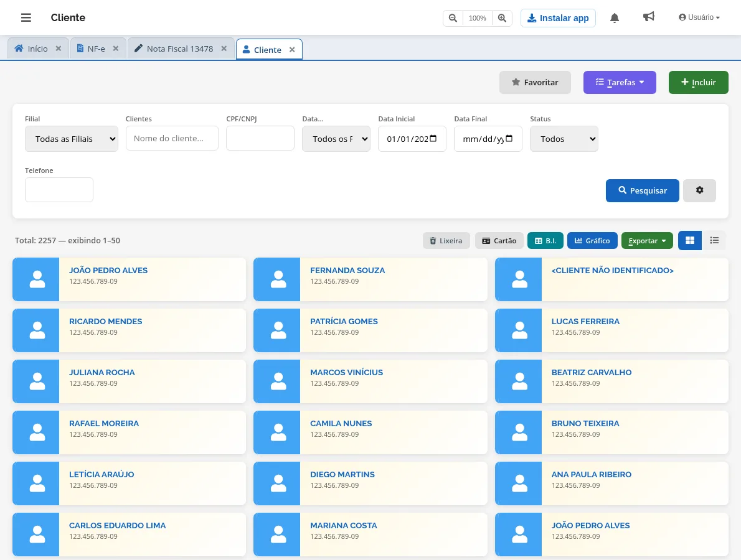Open calendar picker for Data Final
Viewport: 741px width, 560px height.
pyautogui.click(x=509, y=138)
